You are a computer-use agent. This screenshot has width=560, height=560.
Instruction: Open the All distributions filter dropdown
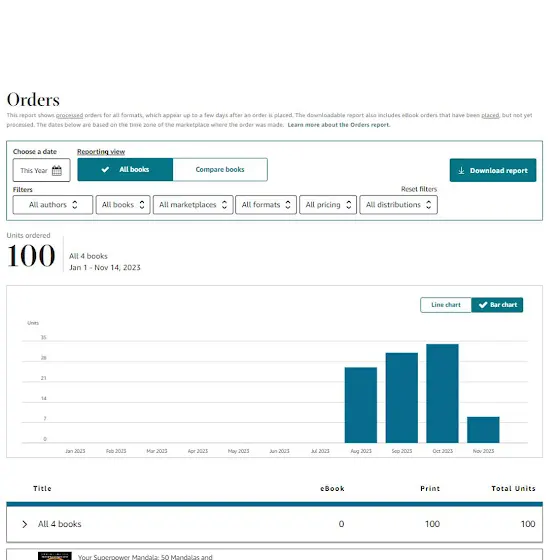(x=399, y=205)
